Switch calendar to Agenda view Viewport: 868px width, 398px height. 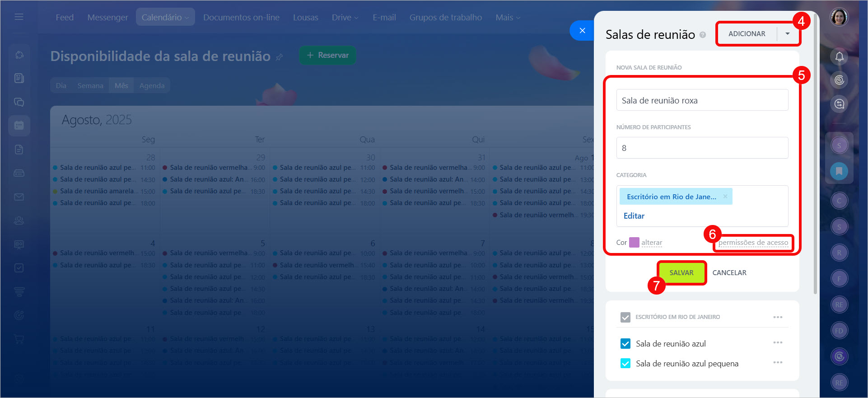[x=152, y=85]
